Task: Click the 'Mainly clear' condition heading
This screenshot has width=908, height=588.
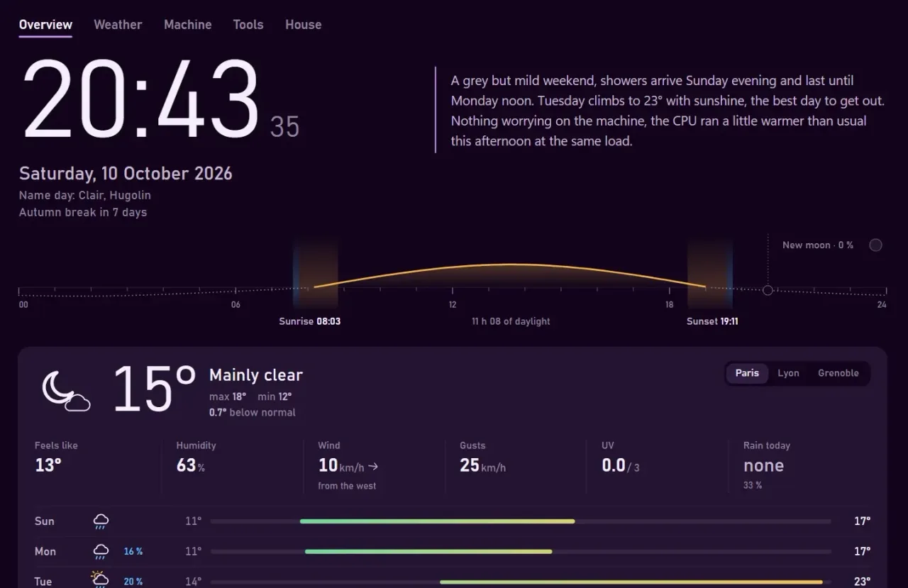Action: [x=256, y=375]
